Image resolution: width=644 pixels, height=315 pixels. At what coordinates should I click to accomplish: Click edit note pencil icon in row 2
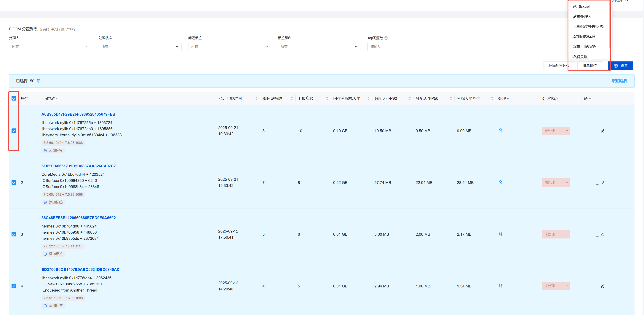(603, 183)
